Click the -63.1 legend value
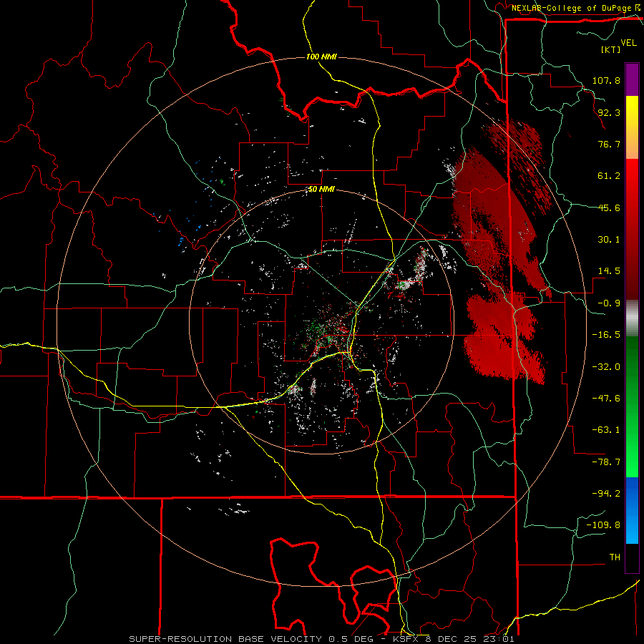The width and height of the screenshot is (644, 644). pos(606,430)
